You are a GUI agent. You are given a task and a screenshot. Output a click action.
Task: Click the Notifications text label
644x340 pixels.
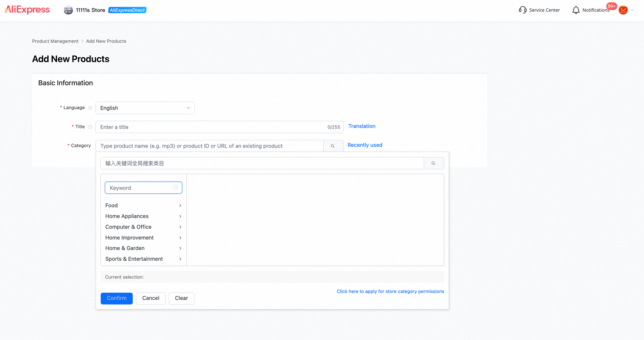coord(596,10)
